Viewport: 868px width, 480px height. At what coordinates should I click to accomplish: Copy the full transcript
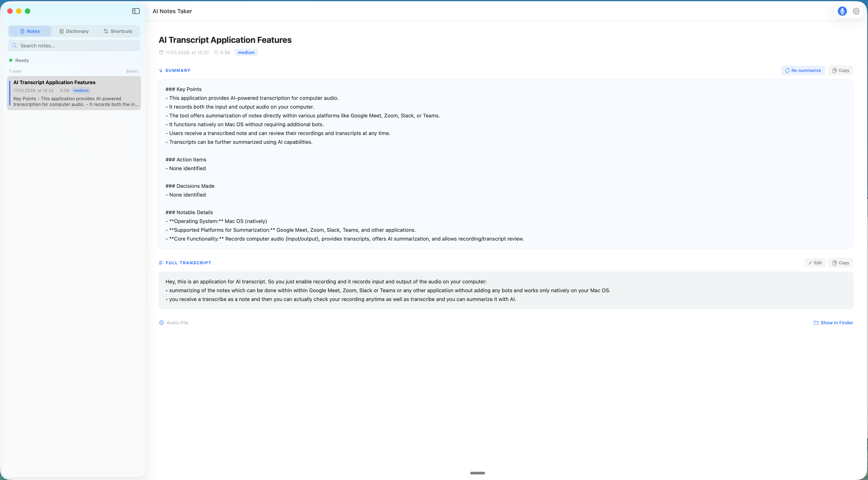[x=841, y=263]
